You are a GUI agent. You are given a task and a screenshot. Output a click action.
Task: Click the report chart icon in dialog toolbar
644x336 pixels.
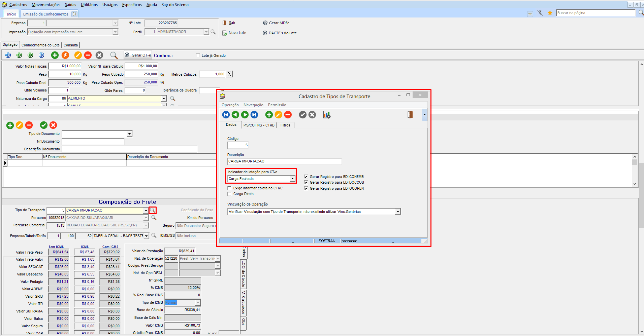pyautogui.click(x=326, y=115)
